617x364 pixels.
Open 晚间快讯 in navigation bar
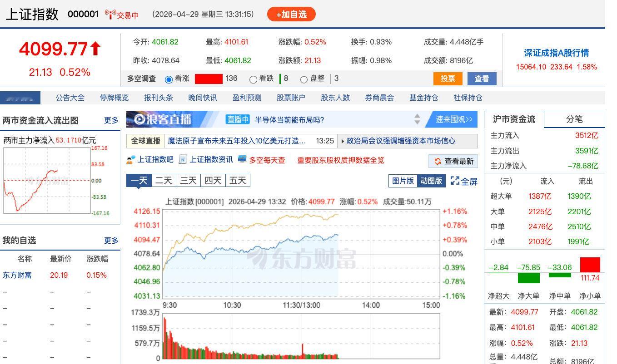tap(203, 98)
